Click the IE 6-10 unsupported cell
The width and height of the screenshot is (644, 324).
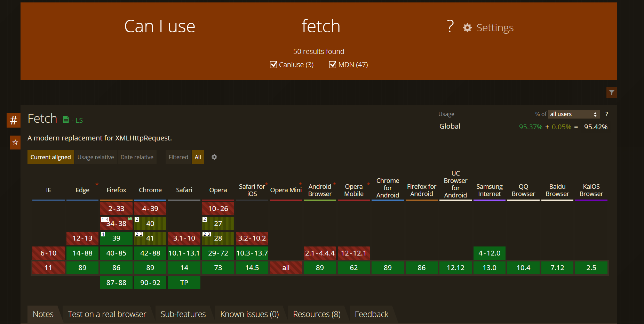pyautogui.click(x=48, y=253)
